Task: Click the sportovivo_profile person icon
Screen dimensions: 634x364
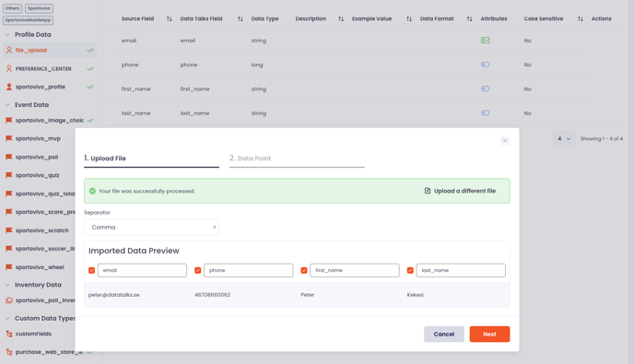Action: tap(9, 87)
